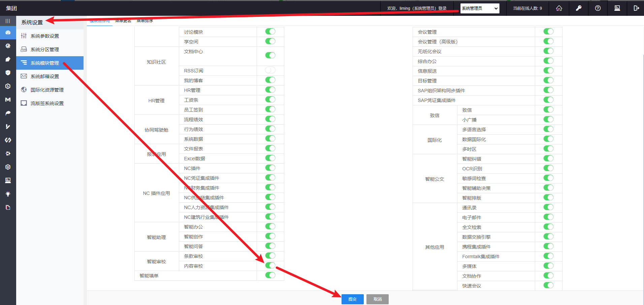Toggle the 工资条 switch
Image resolution: width=644 pixels, height=305 pixels.
tap(270, 100)
